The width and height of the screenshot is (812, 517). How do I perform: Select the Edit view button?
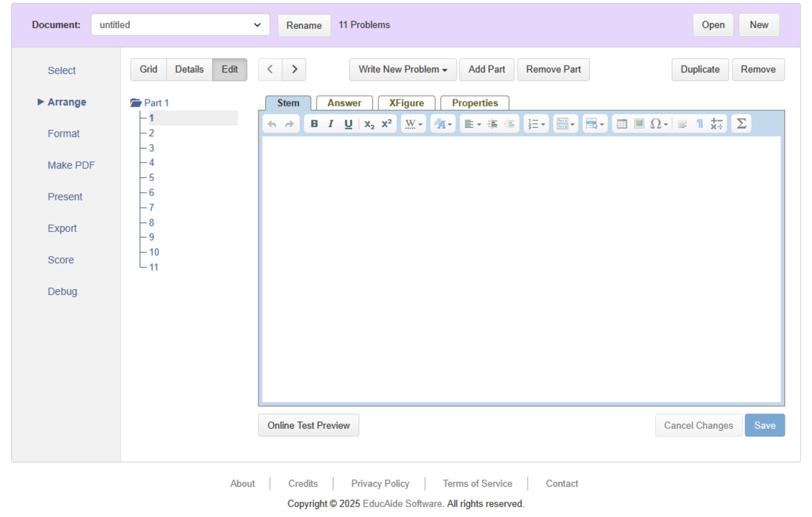point(230,69)
